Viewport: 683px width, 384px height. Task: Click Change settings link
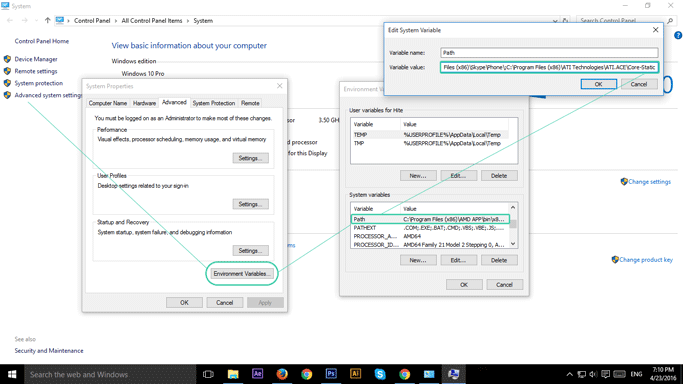tap(649, 182)
